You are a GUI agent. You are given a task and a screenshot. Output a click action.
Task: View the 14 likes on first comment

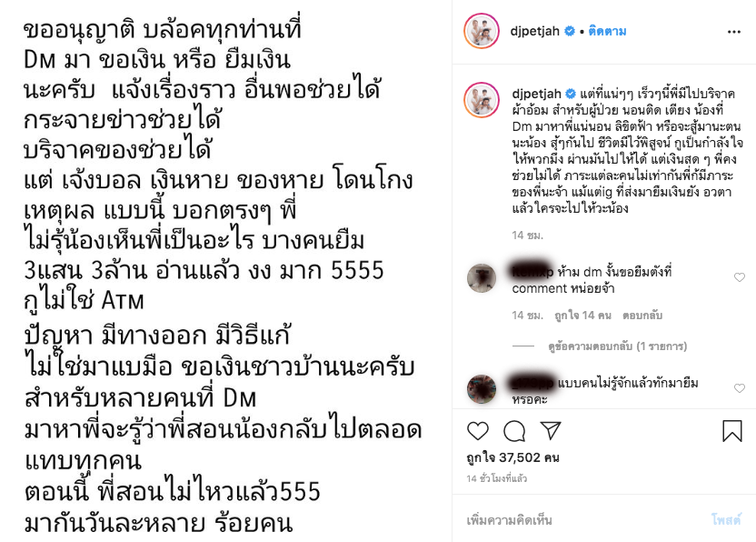(583, 316)
